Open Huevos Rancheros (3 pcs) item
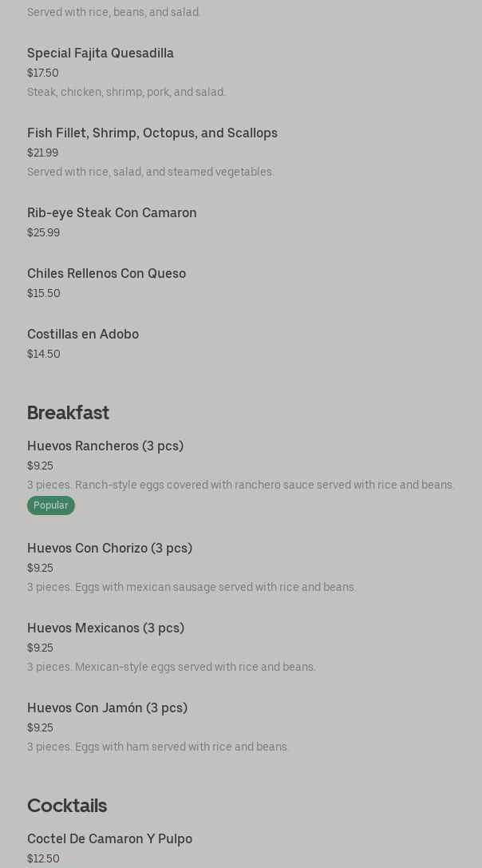Image resolution: width=482 pixels, height=868 pixels. point(105,446)
